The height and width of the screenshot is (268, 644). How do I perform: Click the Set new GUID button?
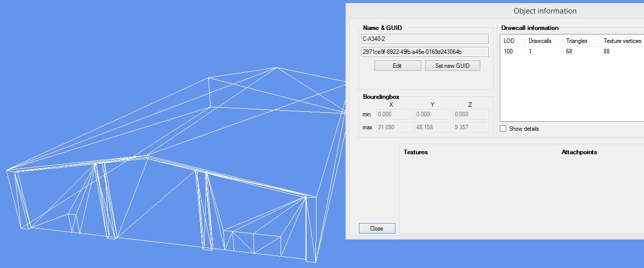[452, 66]
